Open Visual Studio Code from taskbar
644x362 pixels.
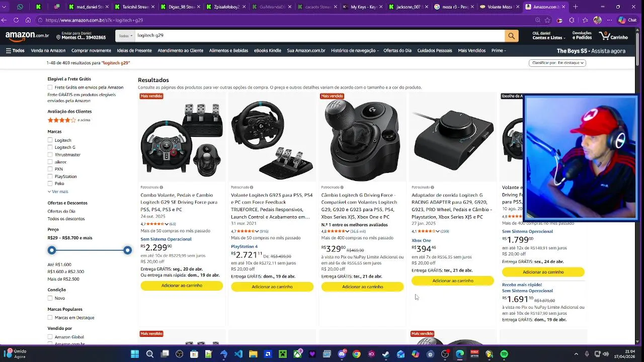pos(238,354)
